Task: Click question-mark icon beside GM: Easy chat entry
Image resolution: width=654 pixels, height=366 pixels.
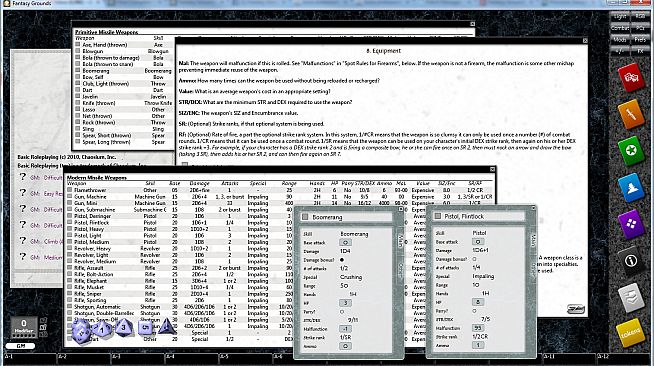Action: click(23, 193)
